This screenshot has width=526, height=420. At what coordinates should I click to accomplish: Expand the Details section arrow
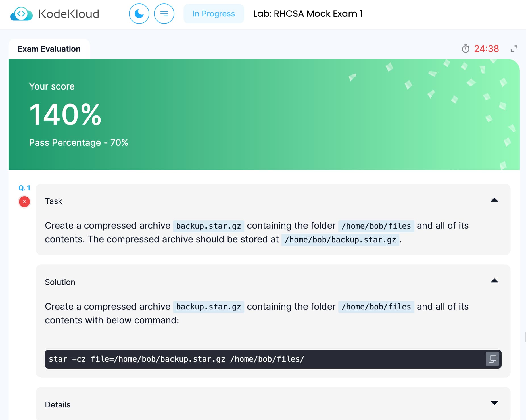[494, 403]
